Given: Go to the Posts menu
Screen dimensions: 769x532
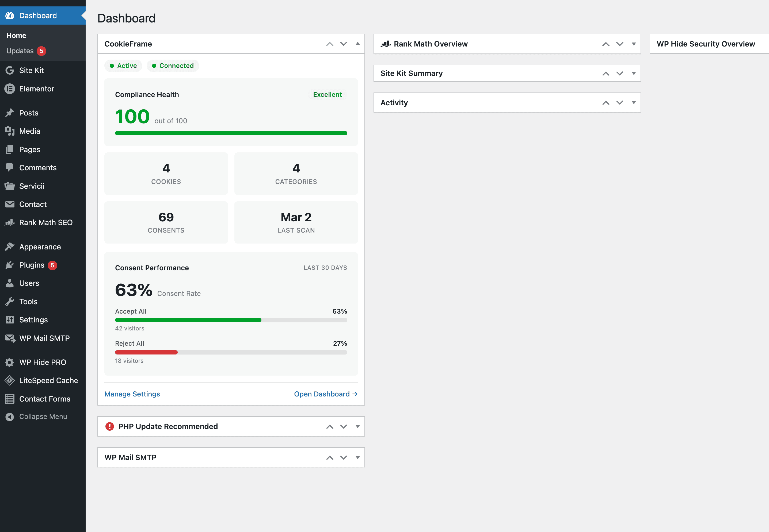Looking at the screenshot, I should [x=43, y=113].
